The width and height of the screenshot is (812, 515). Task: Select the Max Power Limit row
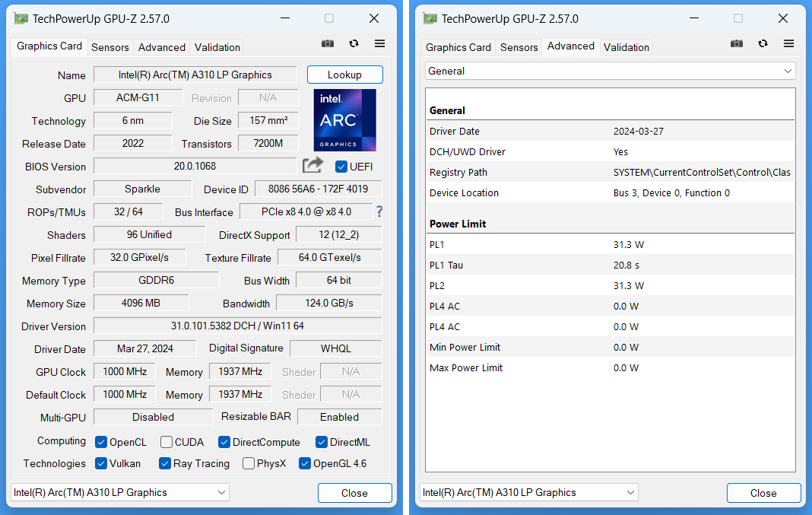pyautogui.click(x=610, y=368)
